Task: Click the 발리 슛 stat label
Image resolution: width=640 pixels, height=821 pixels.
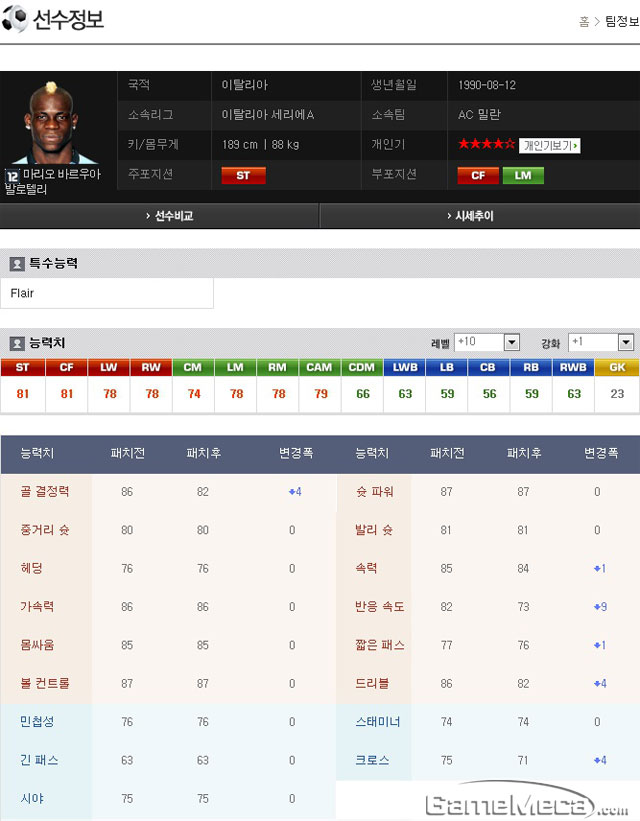Action: pyautogui.click(x=374, y=530)
